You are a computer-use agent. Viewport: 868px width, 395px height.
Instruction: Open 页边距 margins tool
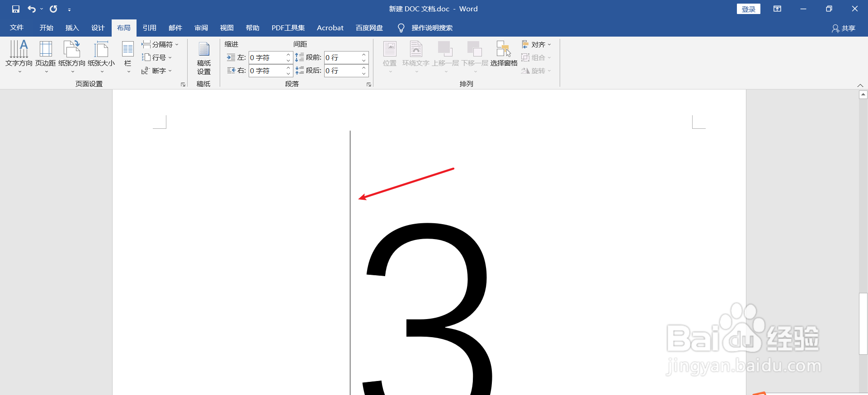coord(46,56)
